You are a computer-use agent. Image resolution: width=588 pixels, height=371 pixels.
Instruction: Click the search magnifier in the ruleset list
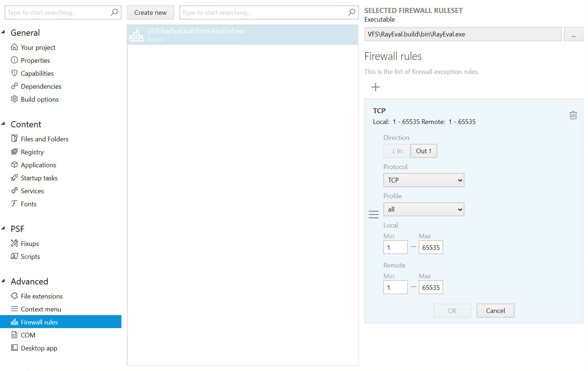coord(351,12)
